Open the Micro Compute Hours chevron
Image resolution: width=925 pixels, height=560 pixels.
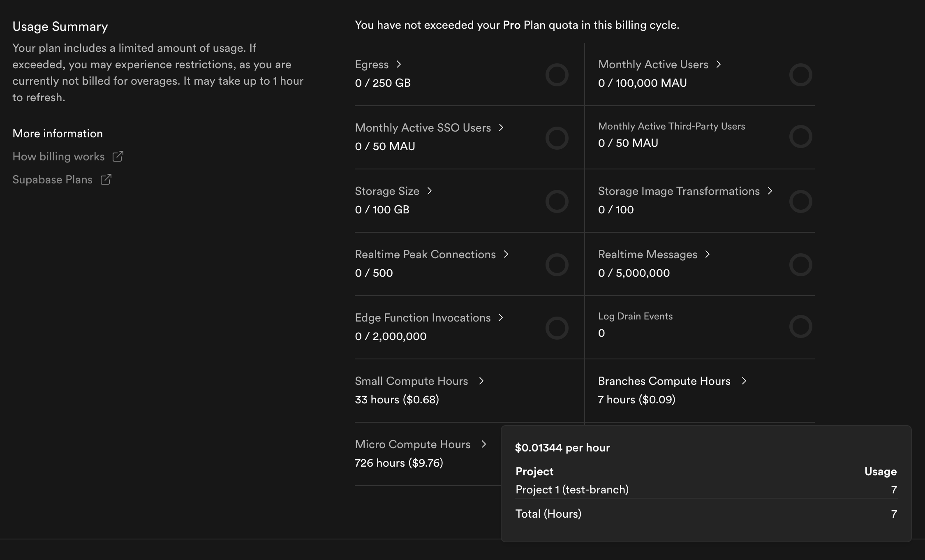click(x=483, y=444)
